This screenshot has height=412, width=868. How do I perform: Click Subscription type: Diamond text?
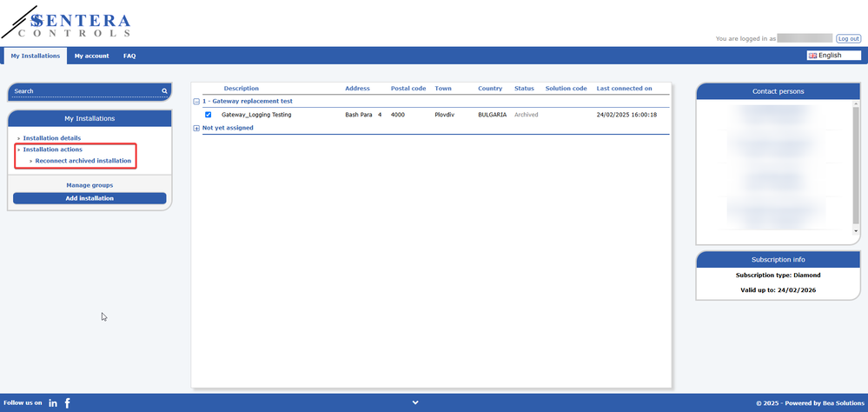[778, 276]
